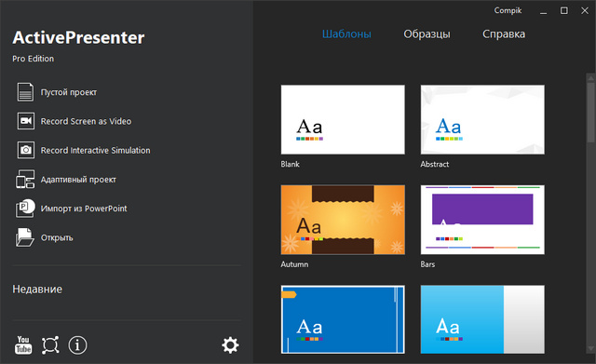Click the ActivePresenter title
The width and height of the screenshot is (596, 364).
78,37
